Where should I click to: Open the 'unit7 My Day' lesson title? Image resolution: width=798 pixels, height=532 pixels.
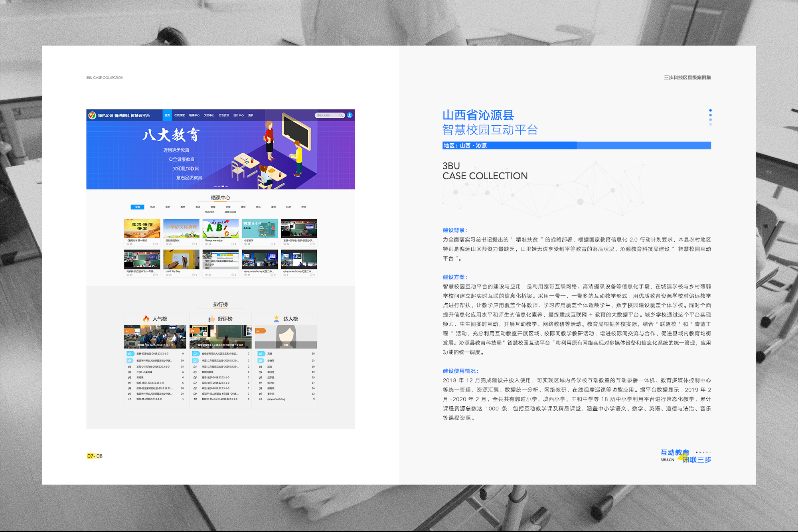pos(173,271)
